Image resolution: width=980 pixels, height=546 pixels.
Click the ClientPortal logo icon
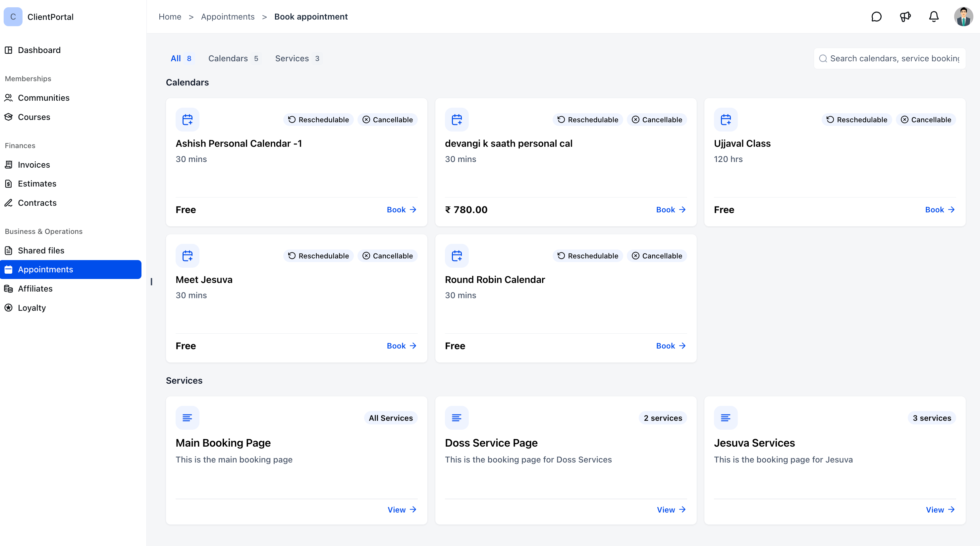(13, 17)
